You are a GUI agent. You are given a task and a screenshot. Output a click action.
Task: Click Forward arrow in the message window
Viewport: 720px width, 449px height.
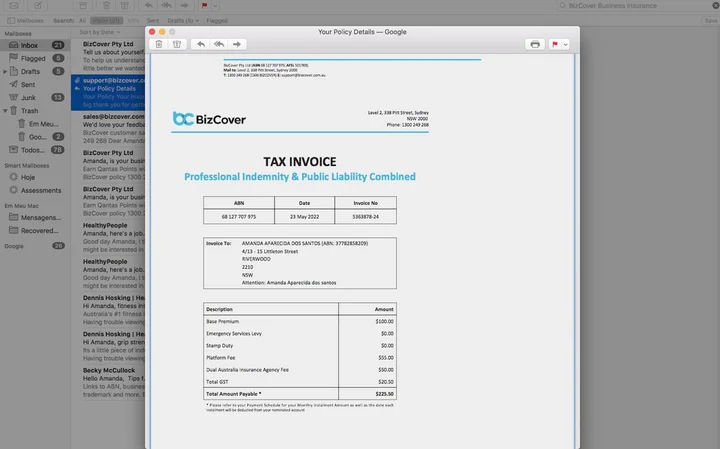coord(238,44)
